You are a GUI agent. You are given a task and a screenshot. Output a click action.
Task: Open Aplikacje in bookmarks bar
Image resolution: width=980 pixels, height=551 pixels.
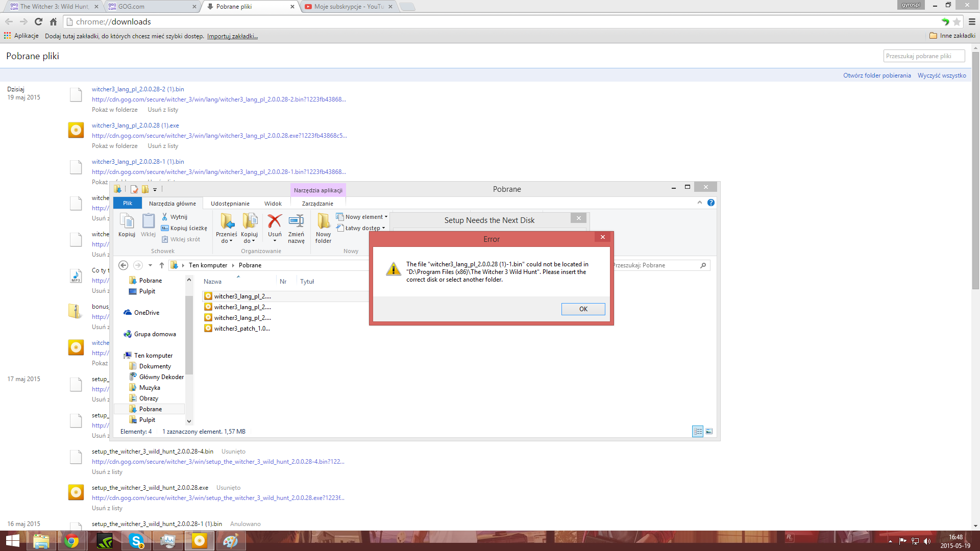coord(21,36)
